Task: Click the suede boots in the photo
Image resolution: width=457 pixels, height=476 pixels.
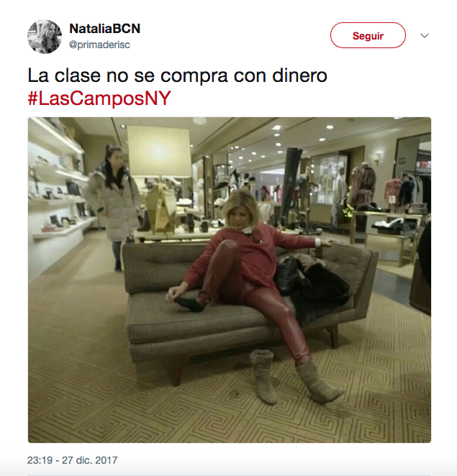Action: tap(297, 377)
